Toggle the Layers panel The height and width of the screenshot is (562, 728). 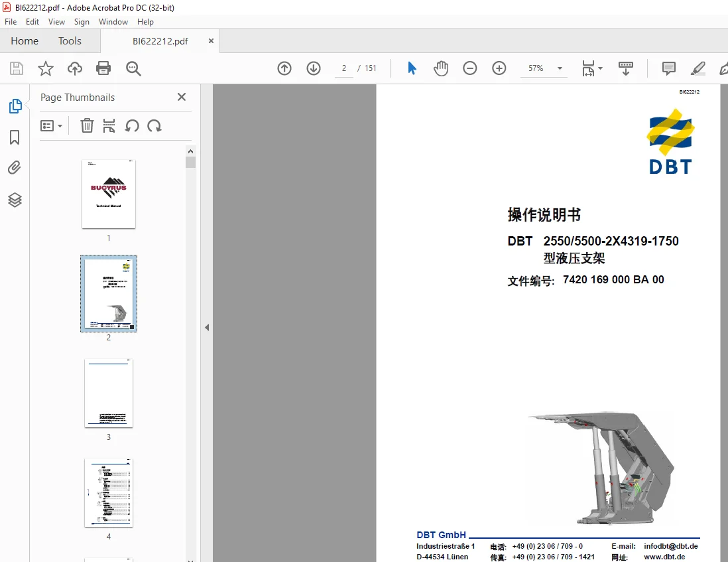click(15, 200)
